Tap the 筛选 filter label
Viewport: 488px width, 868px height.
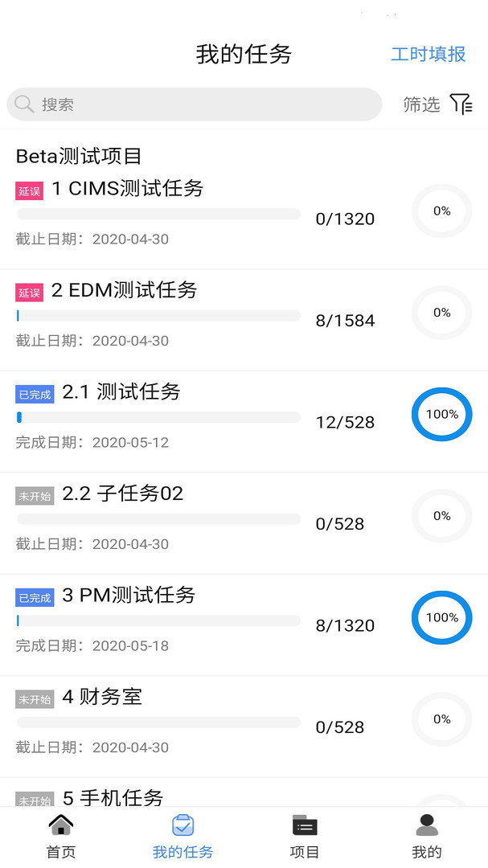pyautogui.click(x=421, y=104)
